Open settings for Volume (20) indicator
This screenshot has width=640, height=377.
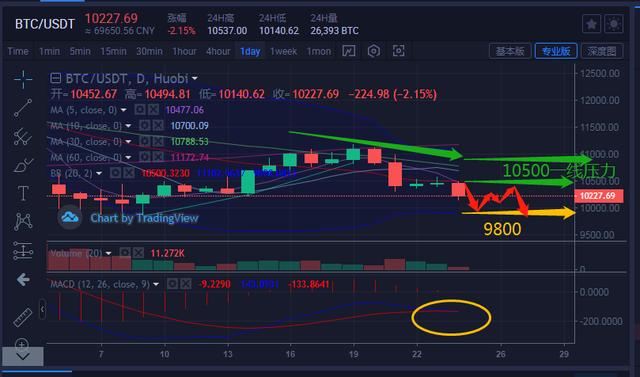click(124, 253)
